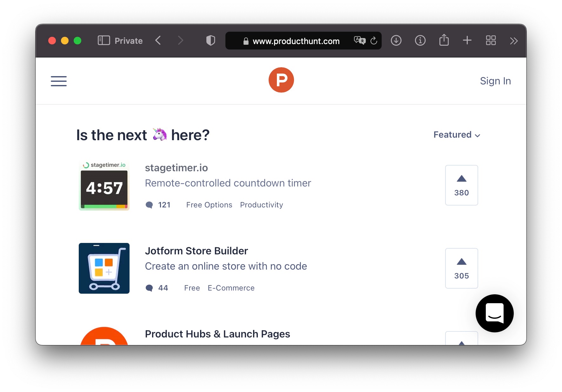
Task: Expand the Featured sort dropdown
Action: [457, 135]
